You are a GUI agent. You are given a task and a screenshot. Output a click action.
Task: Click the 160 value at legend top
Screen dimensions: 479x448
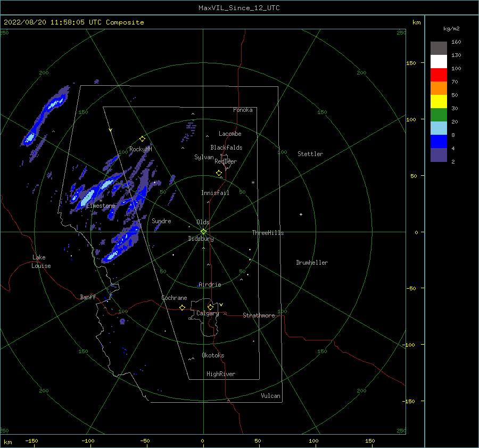(456, 42)
